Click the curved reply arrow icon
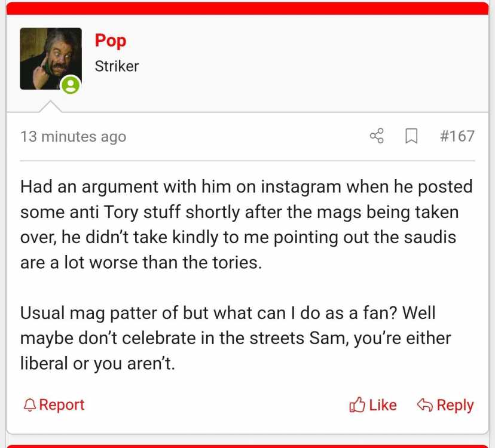495x448 pixels. click(424, 405)
